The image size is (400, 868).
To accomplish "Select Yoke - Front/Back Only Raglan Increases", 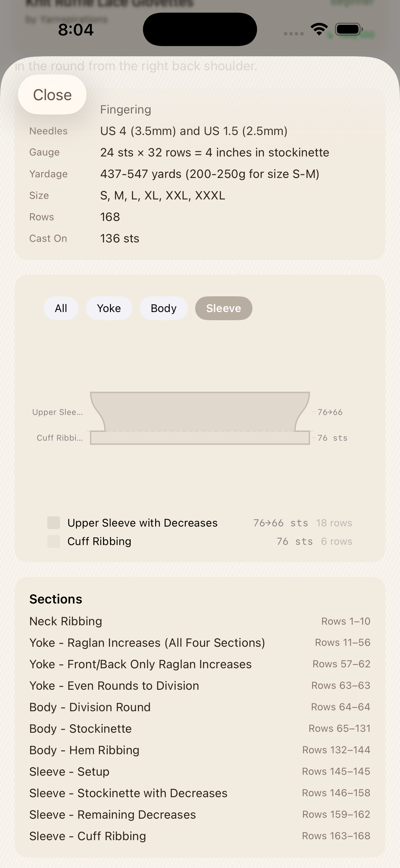I will (200, 664).
